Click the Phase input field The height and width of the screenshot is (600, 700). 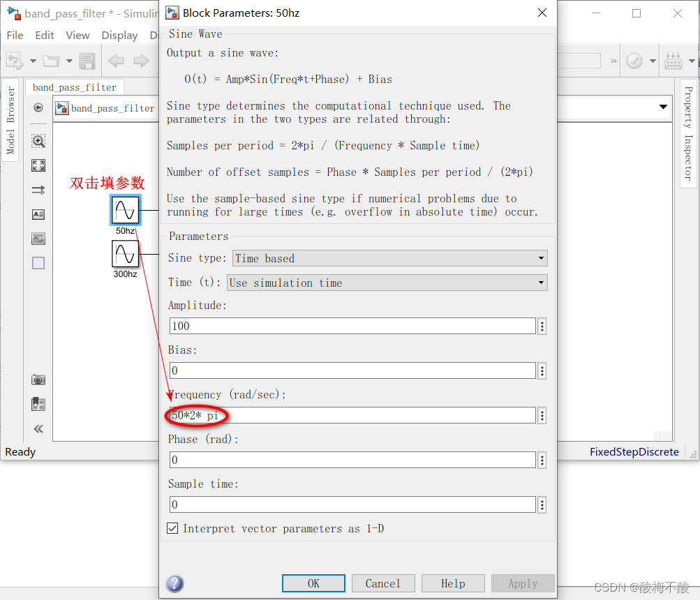[352, 460]
